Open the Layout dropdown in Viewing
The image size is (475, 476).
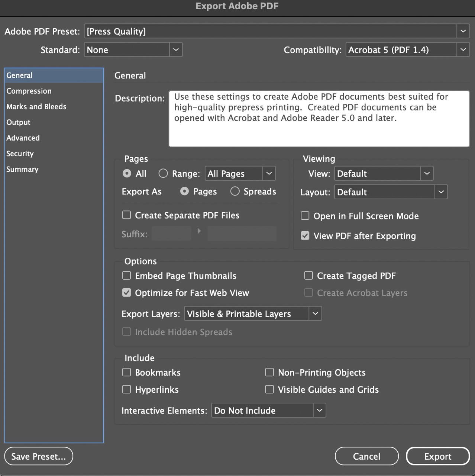(391, 192)
